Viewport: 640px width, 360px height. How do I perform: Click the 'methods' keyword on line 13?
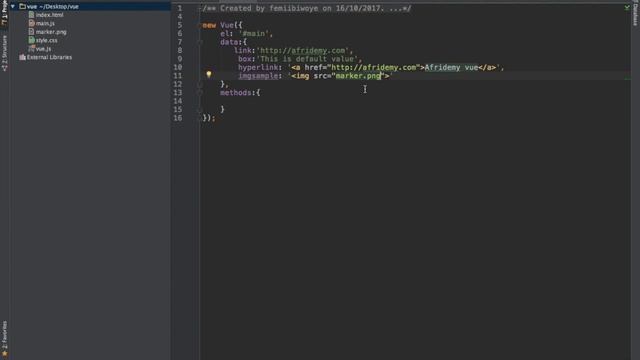[236, 93]
